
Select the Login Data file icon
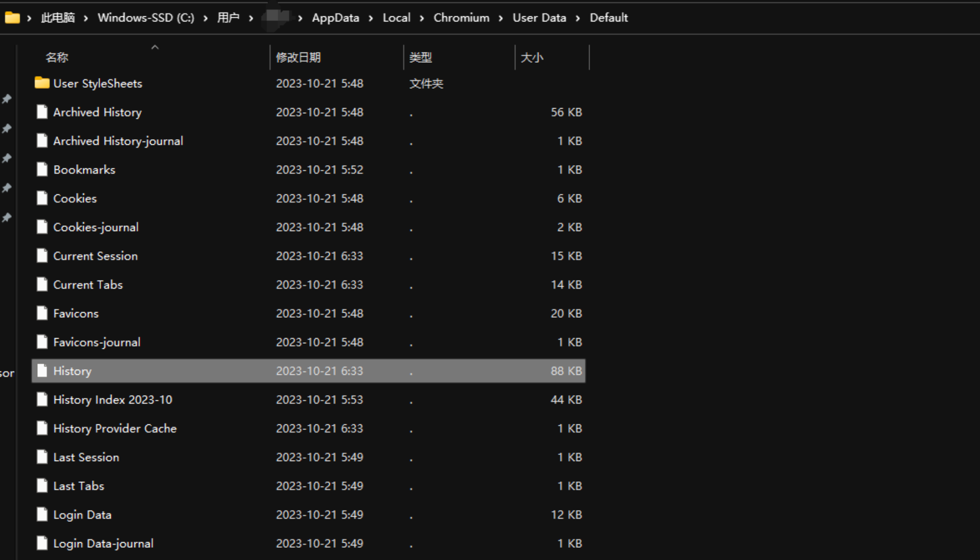tap(42, 515)
